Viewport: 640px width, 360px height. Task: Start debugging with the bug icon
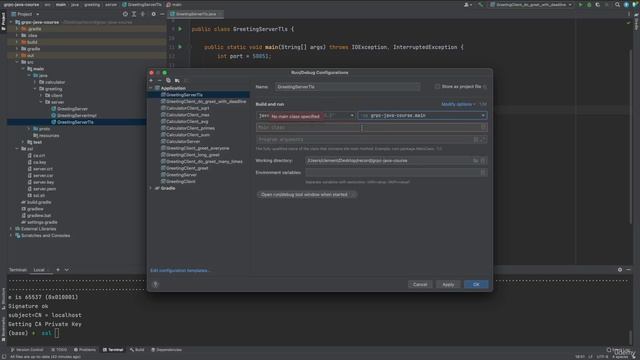[x=589, y=5]
